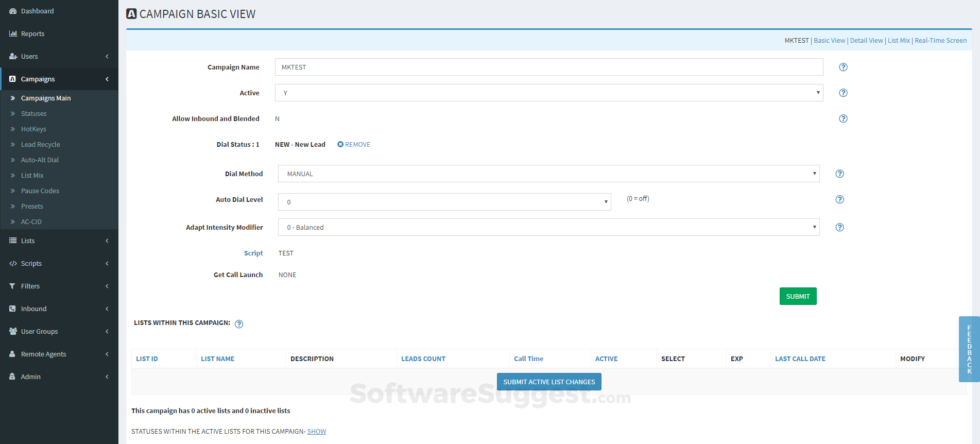Show statuses within active lists
980x444 pixels.
(317, 431)
